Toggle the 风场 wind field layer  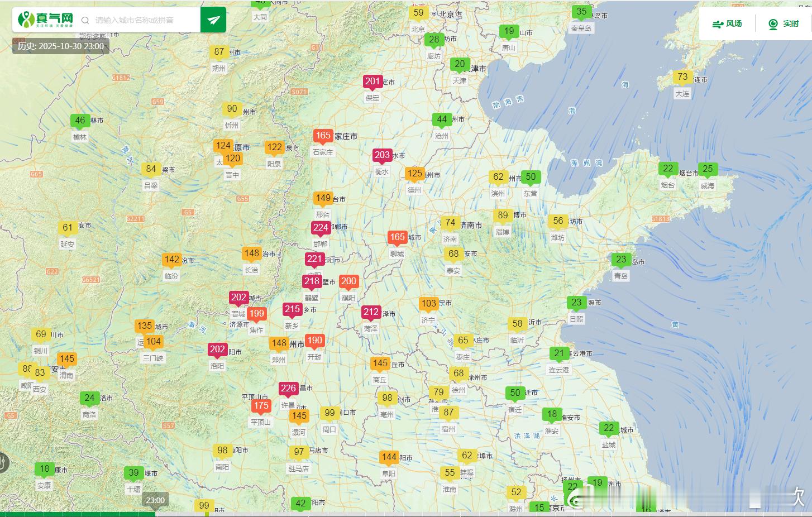tap(727, 23)
